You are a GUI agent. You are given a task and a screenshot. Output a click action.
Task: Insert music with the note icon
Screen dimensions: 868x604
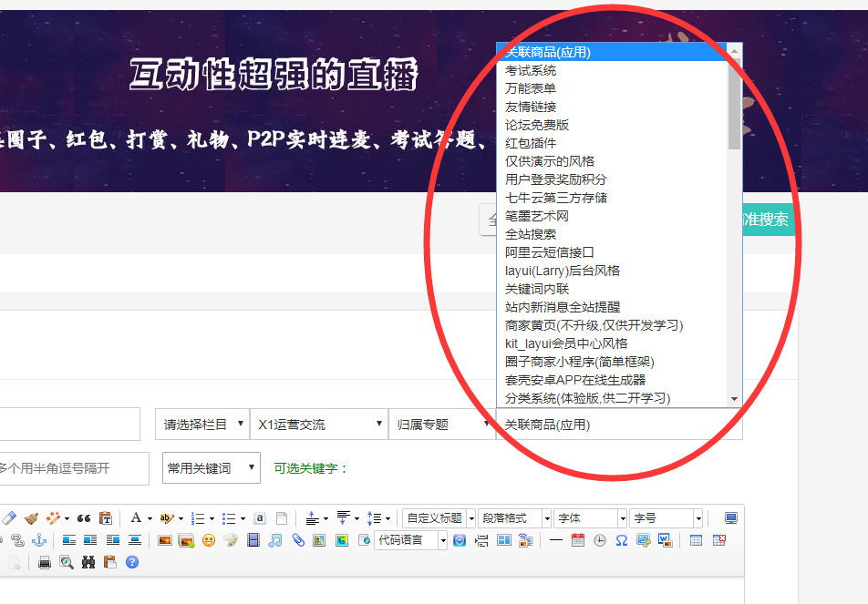[276, 540]
